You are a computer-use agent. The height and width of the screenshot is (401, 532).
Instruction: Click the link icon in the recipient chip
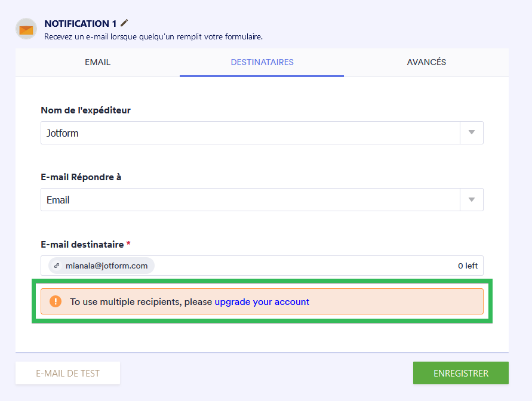click(57, 266)
